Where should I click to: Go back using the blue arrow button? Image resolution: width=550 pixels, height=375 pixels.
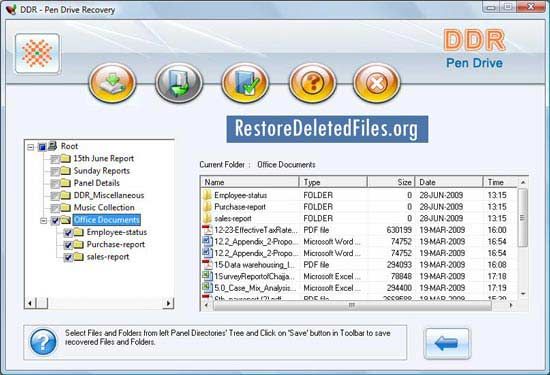click(x=447, y=343)
